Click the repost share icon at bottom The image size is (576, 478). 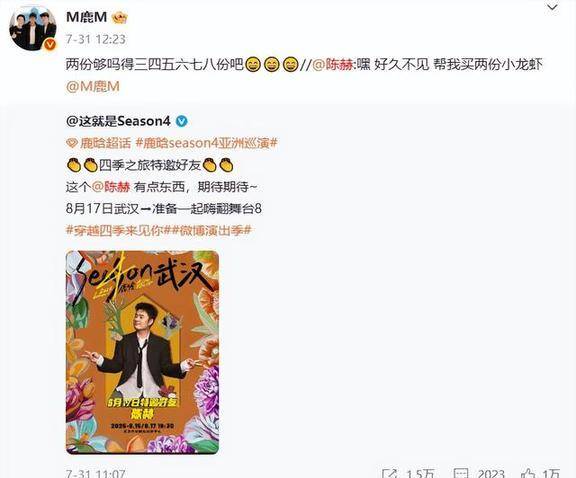coord(390,472)
